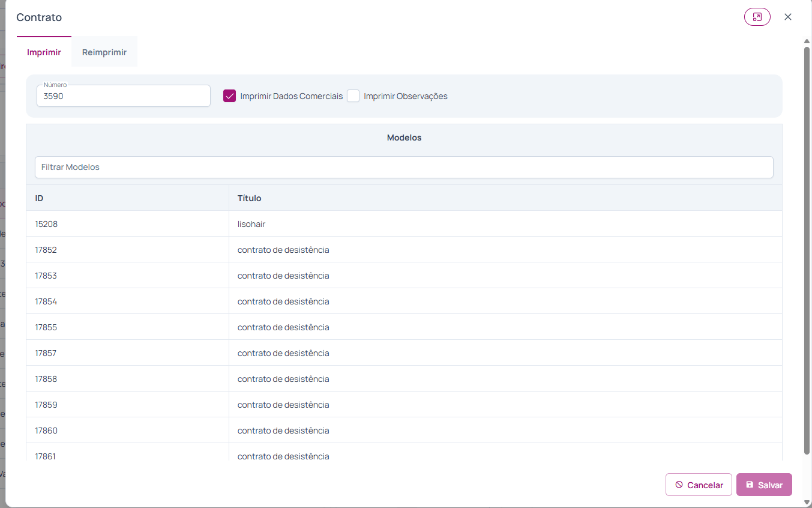Click the Filtrar Modelos search box
Screen dimensions: 812x508
(x=404, y=167)
